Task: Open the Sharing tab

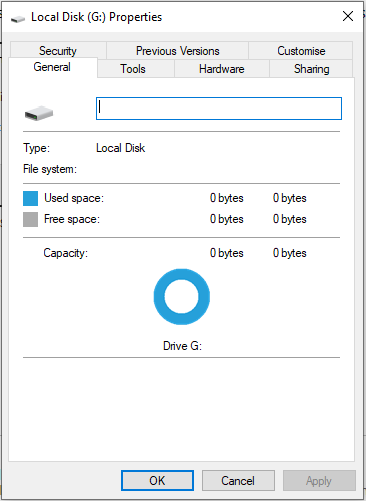Action: pyautogui.click(x=311, y=69)
